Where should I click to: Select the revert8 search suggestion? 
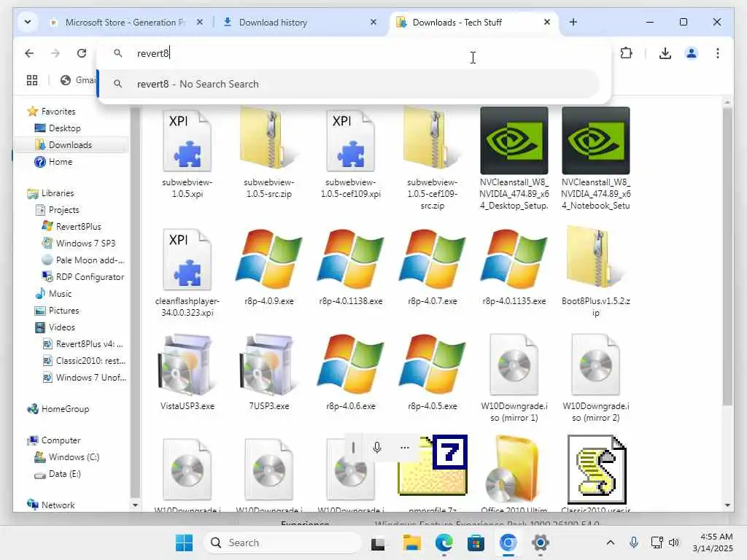(349, 84)
